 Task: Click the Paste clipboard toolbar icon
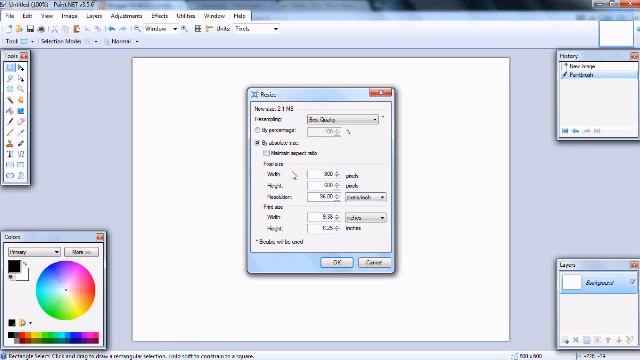(x=76, y=29)
